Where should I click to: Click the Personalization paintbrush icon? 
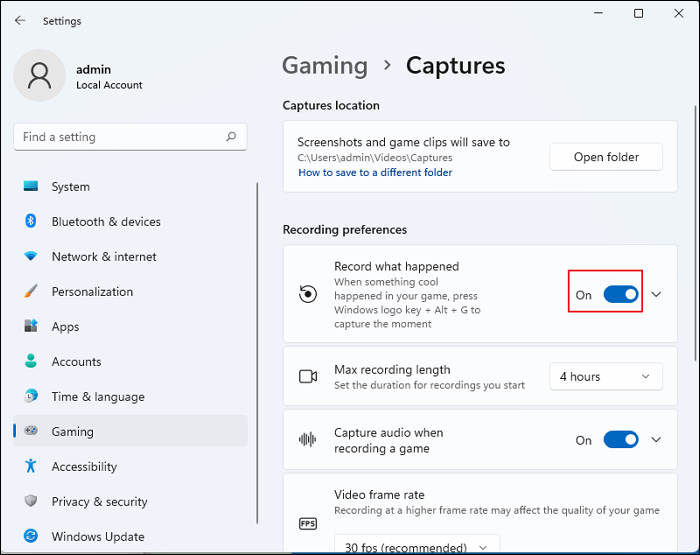pyautogui.click(x=31, y=292)
